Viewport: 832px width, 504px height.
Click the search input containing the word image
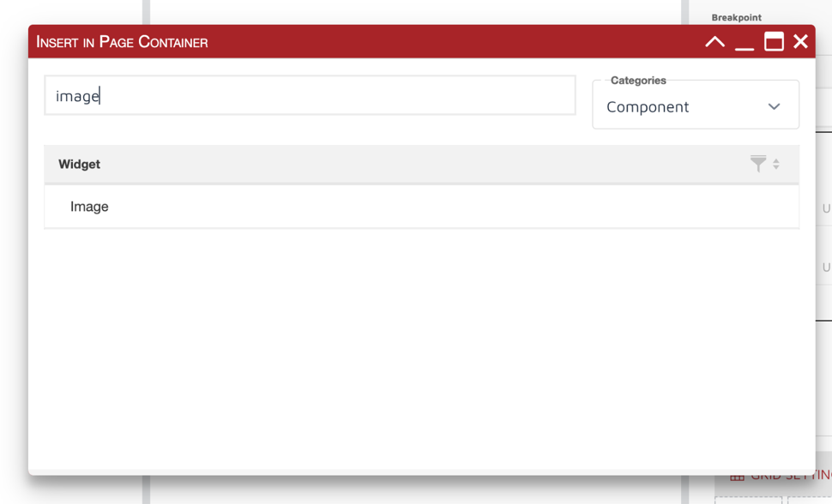coord(309,95)
